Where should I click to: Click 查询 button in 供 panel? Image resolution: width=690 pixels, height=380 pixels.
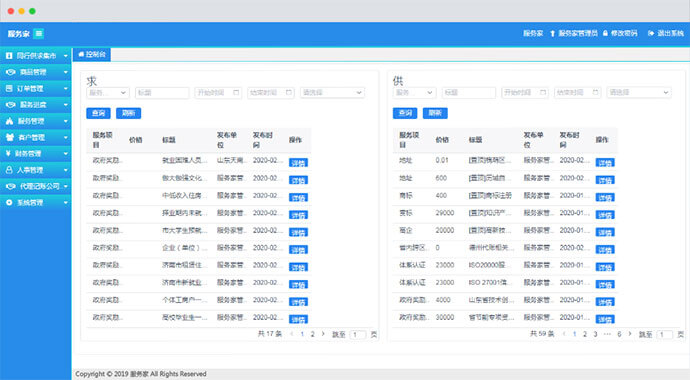coord(405,113)
